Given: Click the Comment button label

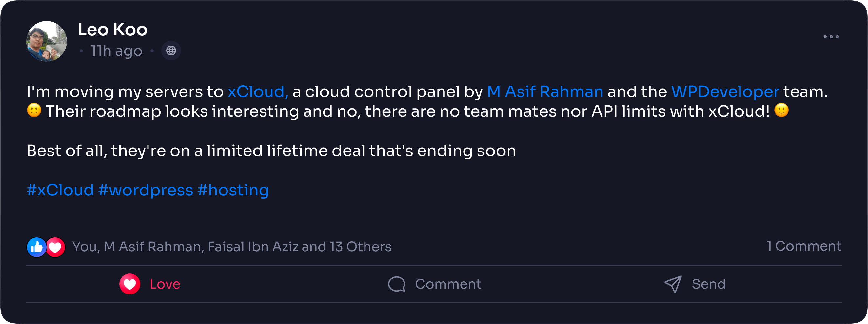Looking at the screenshot, I should point(448,284).
